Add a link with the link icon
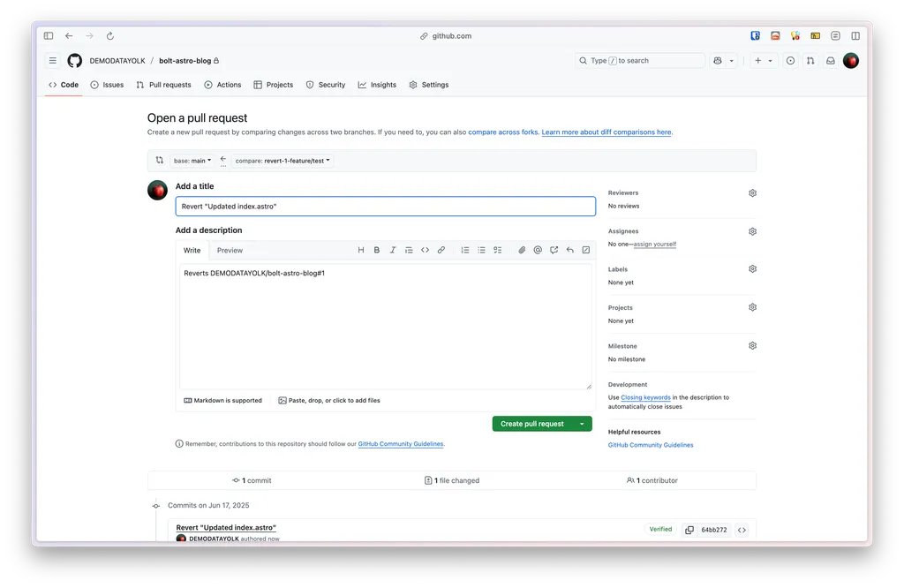The image size is (904, 588). [x=441, y=250]
